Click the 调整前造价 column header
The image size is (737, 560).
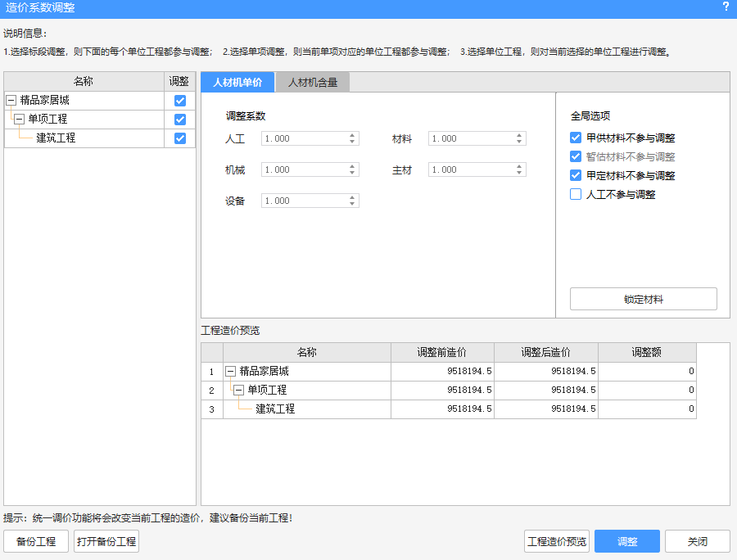[442, 352]
